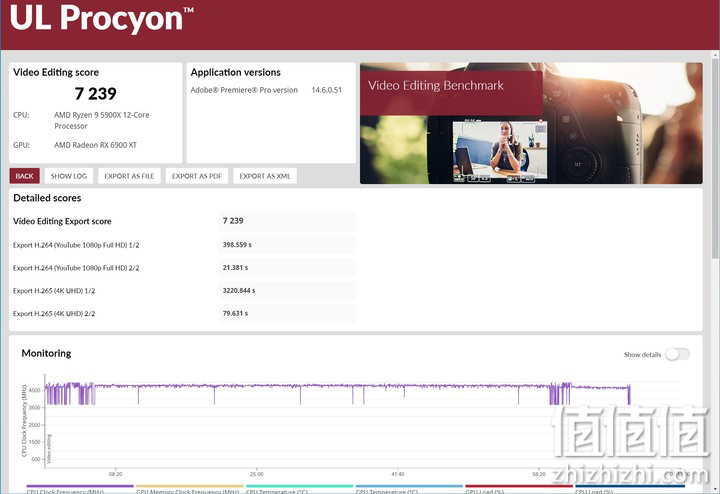Viewport: 720px width, 494px height.
Task: Click the Application versions heading
Action: pos(236,73)
